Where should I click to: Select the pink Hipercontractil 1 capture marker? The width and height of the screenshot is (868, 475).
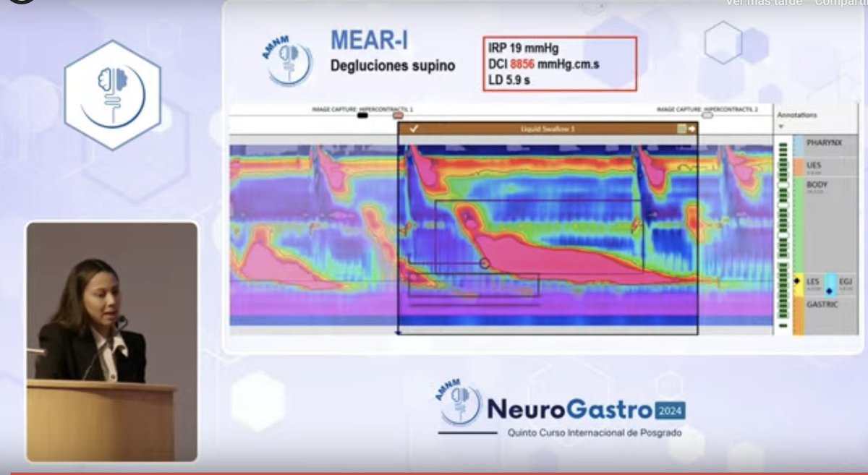coord(398,115)
